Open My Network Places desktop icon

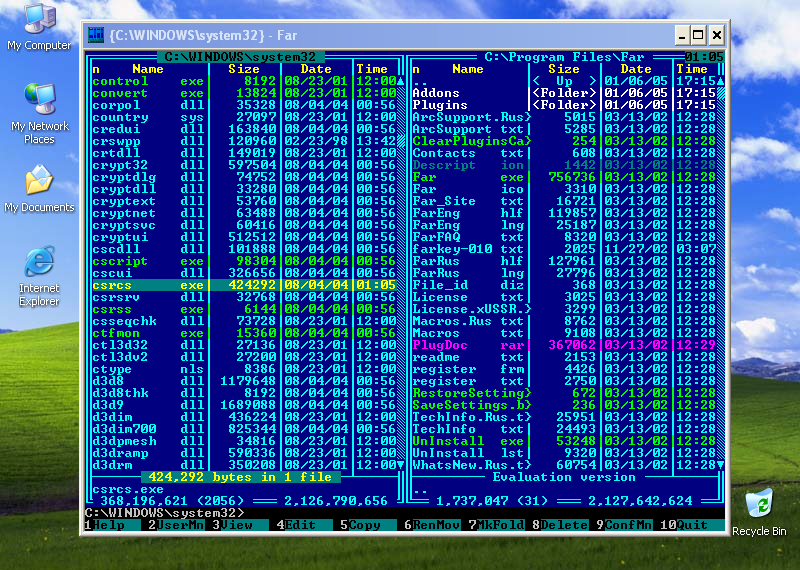[x=39, y=113]
